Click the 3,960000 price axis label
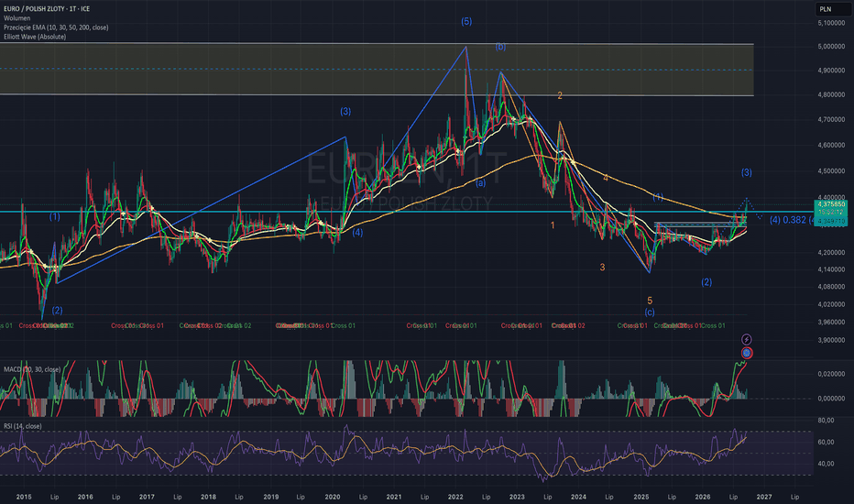Screen dimensions: 854x504 [831, 322]
